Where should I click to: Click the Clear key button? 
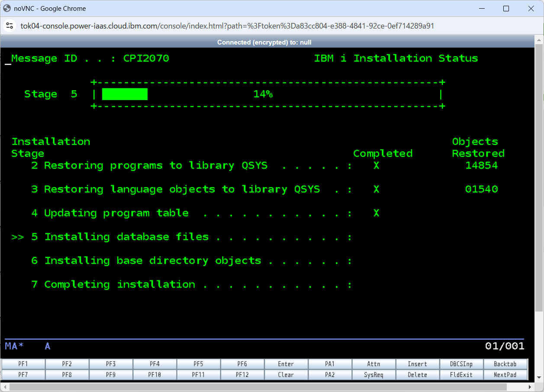pos(286,375)
